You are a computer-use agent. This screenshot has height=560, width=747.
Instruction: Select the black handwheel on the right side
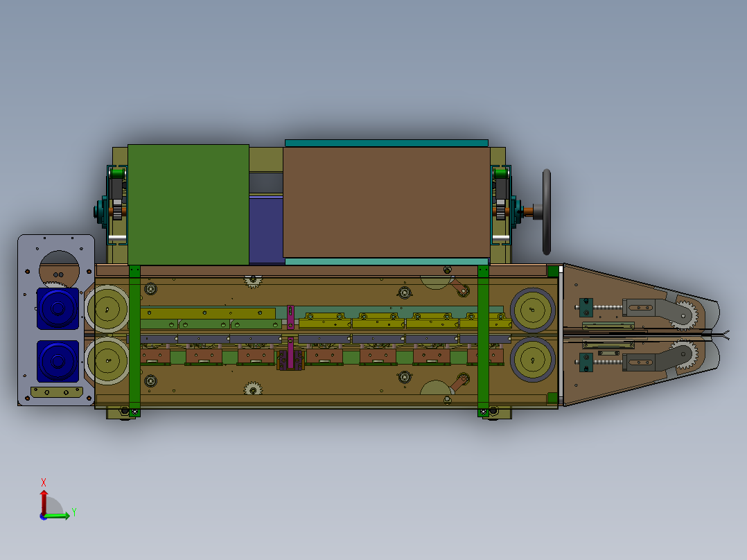(x=547, y=212)
